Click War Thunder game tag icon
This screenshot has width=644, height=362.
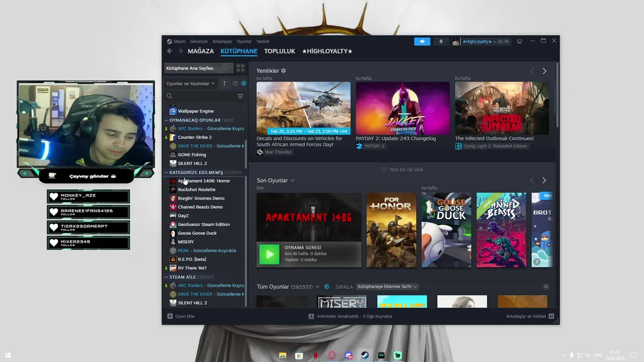point(260,152)
